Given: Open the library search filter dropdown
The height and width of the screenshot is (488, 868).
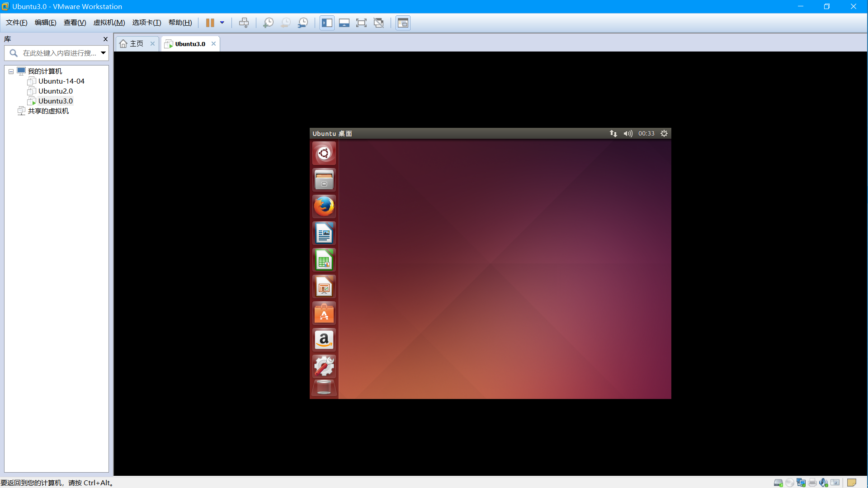Looking at the screenshot, I should coord(103,53).
